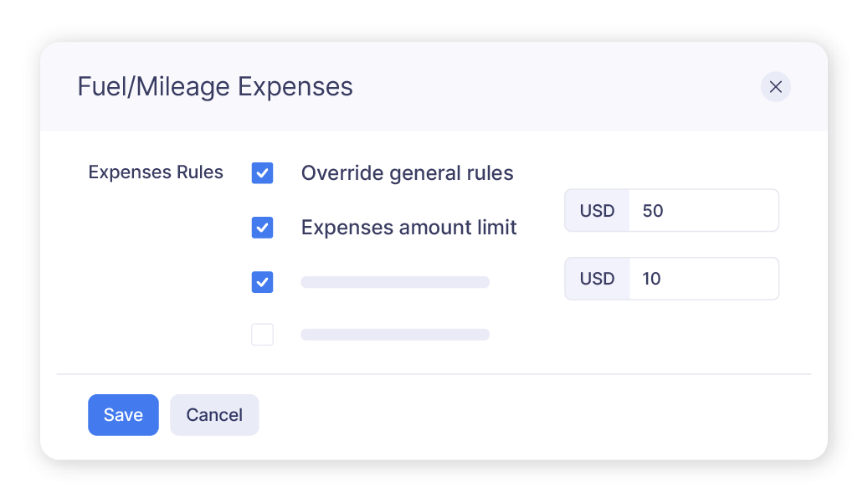Screen dimensions: 868x503
Task: Save the expense rule changes
Action: [x=123, y=414]
